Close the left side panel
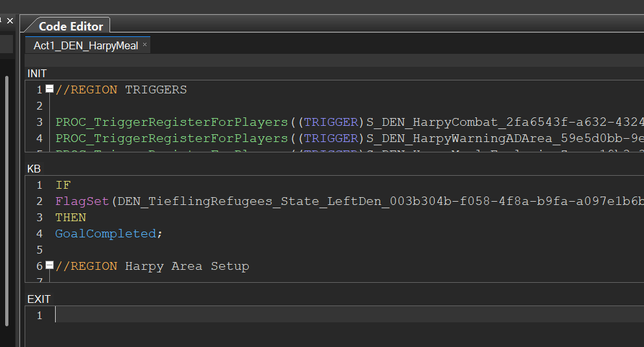The image size is (644, 347). point(10,21)
